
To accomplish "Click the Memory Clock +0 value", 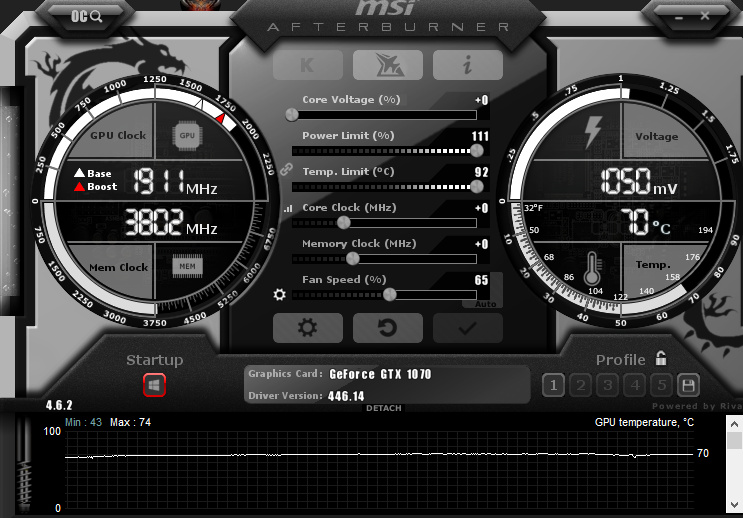I will 481,244.
